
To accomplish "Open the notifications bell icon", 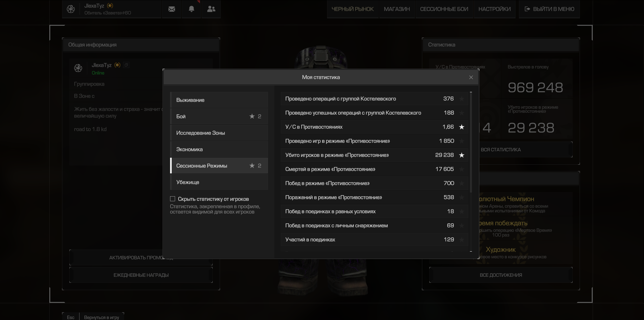I will pyautogui.click(x=192, y=9).
